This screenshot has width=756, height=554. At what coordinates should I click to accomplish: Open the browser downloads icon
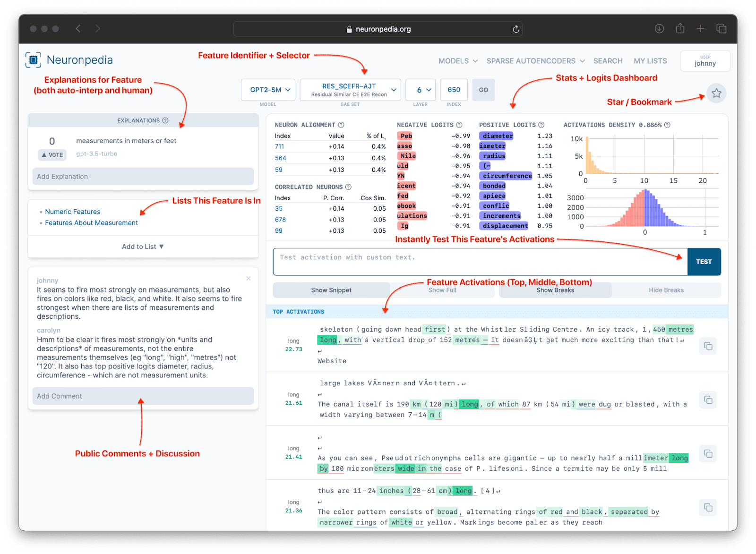(659, 29)
